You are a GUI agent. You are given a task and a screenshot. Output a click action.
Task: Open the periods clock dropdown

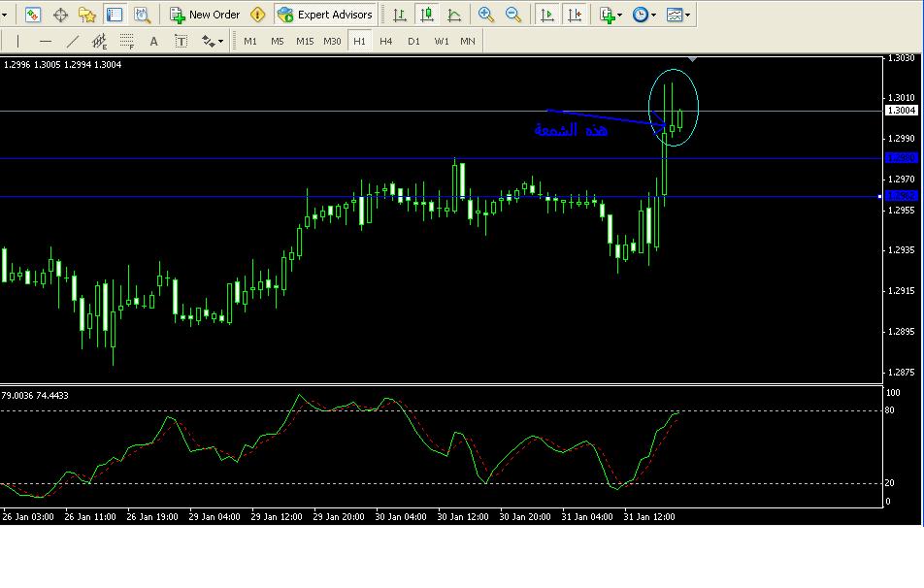pyautogui.click(x=643, y=15)
